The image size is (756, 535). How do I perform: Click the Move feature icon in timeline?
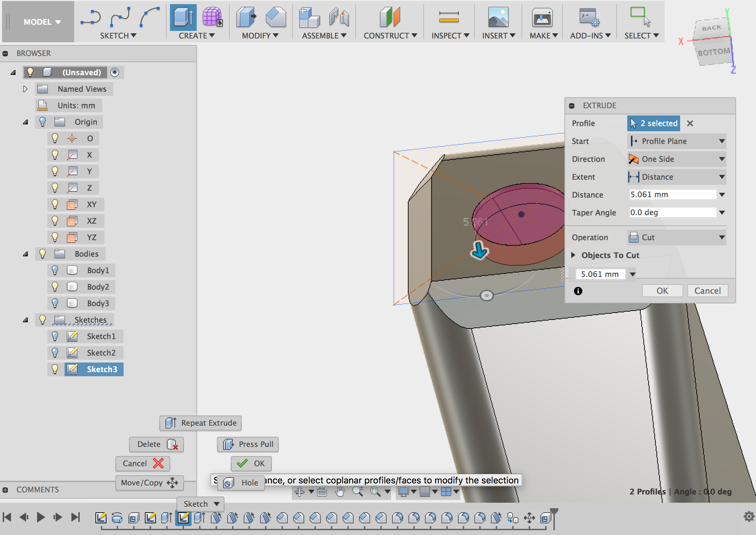pyautogui.click(x=529, y=517)
